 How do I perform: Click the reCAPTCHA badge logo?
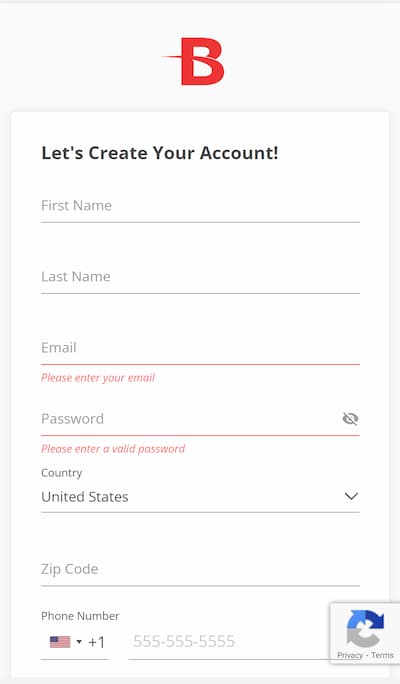[365, 628]
